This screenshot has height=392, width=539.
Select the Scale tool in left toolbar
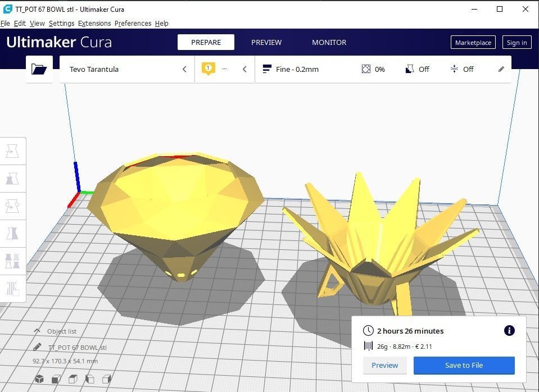tap(12, 179)
